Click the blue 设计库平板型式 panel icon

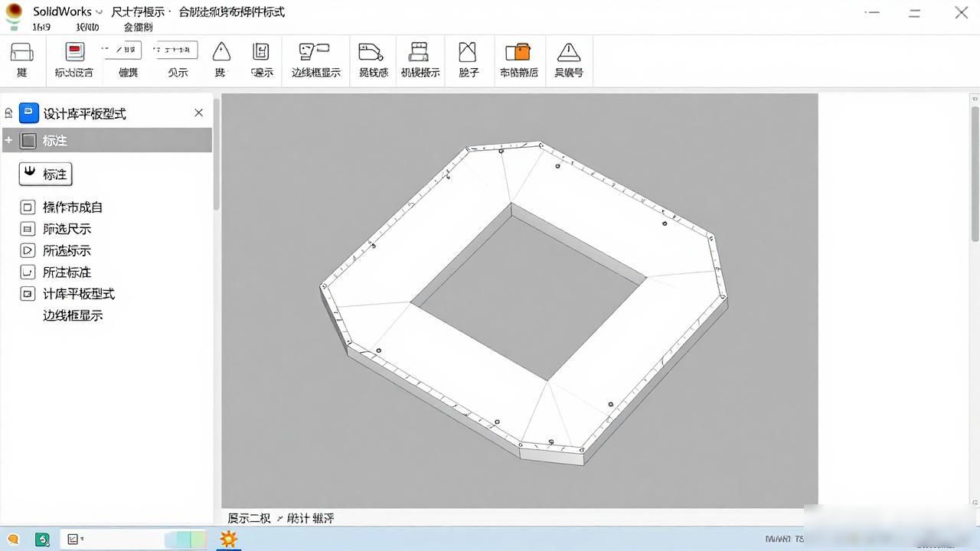(28, 113)
